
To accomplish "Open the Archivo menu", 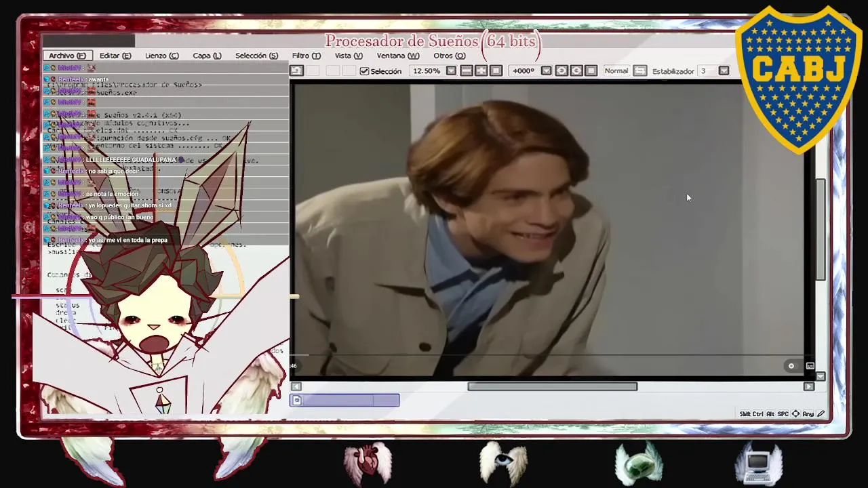I will coord(66,56).
